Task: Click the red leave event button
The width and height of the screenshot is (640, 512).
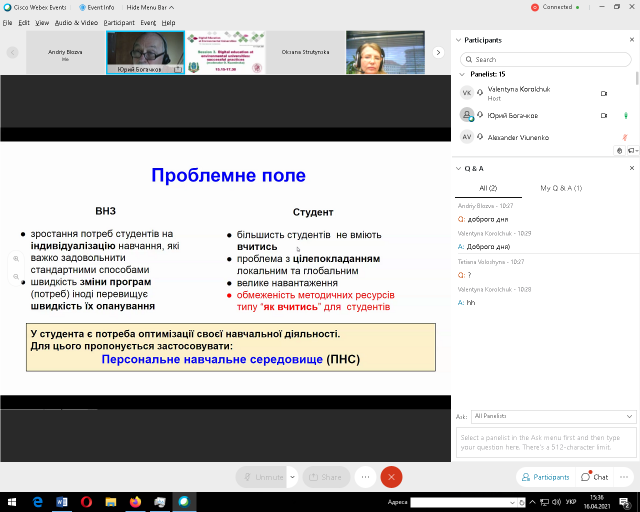Action: point(391,477)
